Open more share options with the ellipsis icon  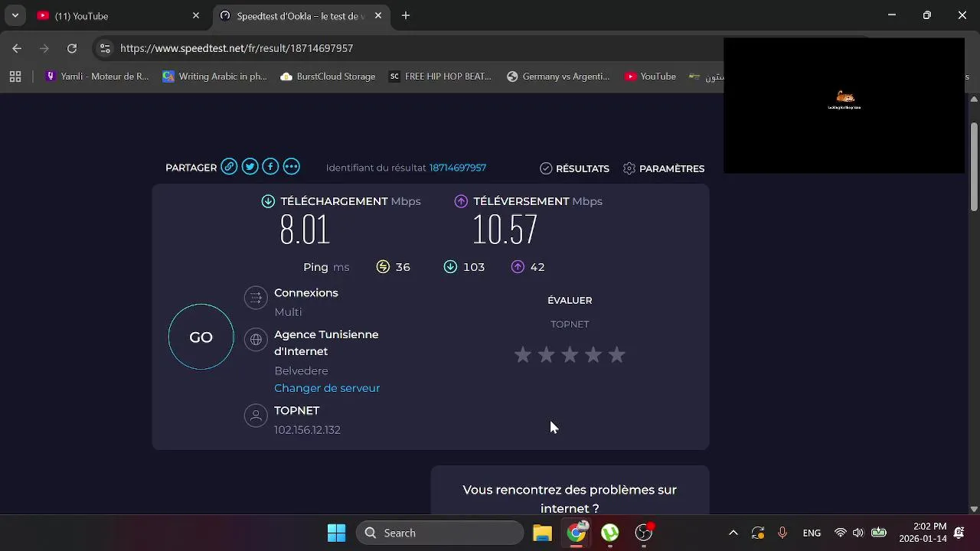pos(291,167)
